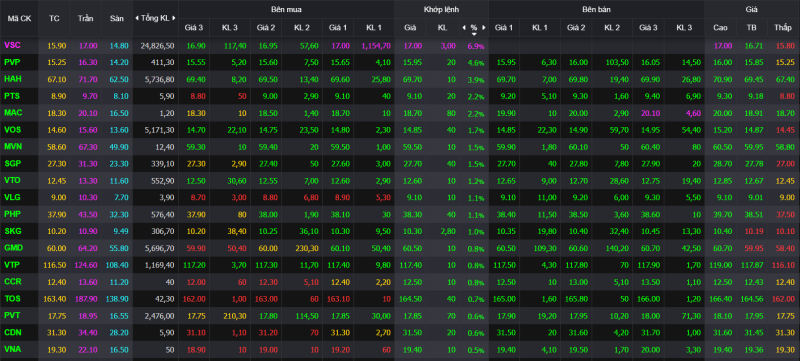Open the GMD stock symbol
Viewport: 800px width, 361px height.
13,248
